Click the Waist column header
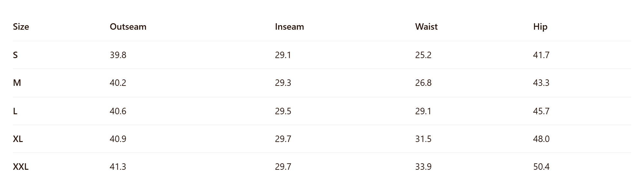644x193 pixels. click(x=426, y=26)
